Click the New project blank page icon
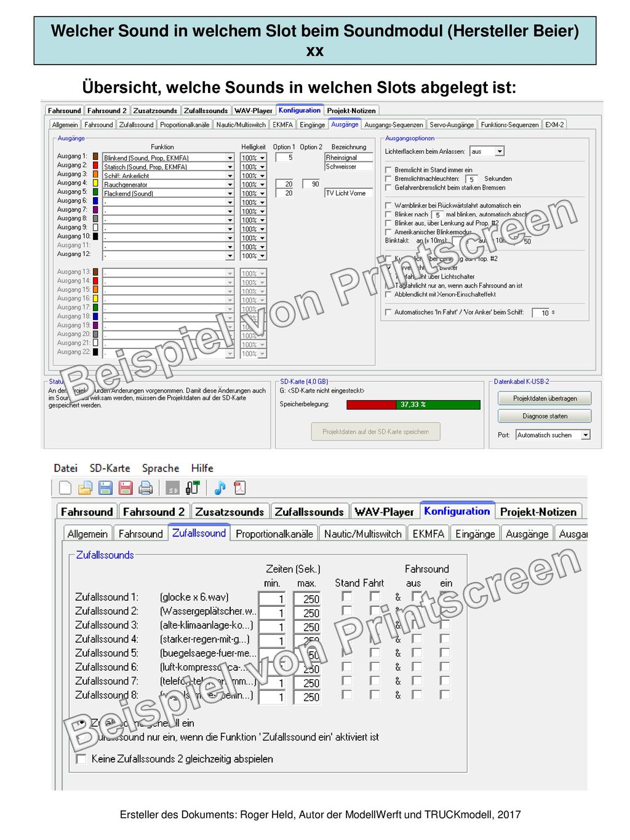This screenshot has height=840, width=630. [65, 488]
